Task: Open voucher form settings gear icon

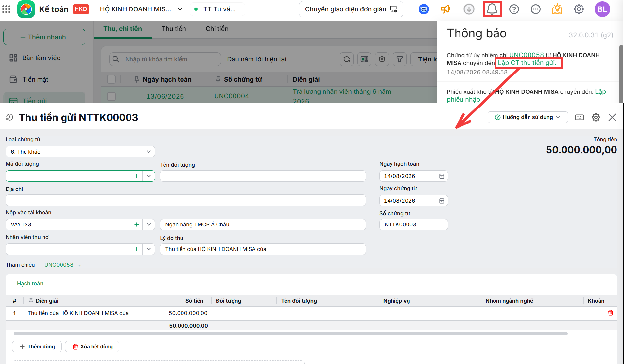Action: [596, 117]
